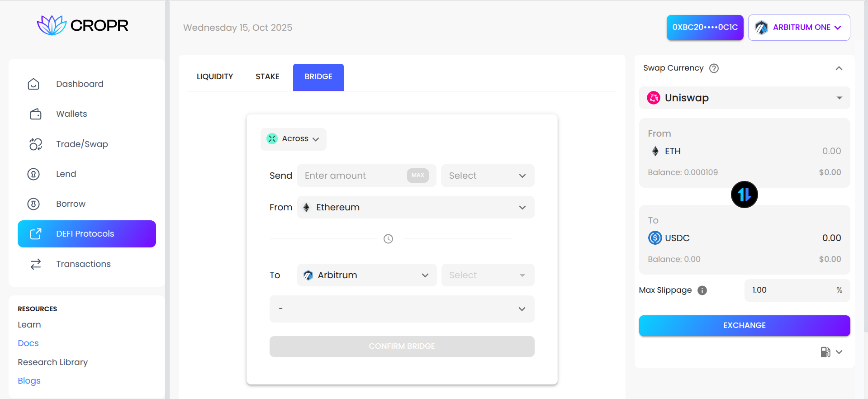868x399 pixels.
Task: Click the swap direction arrows icon
Action: (x=744, y=195)
